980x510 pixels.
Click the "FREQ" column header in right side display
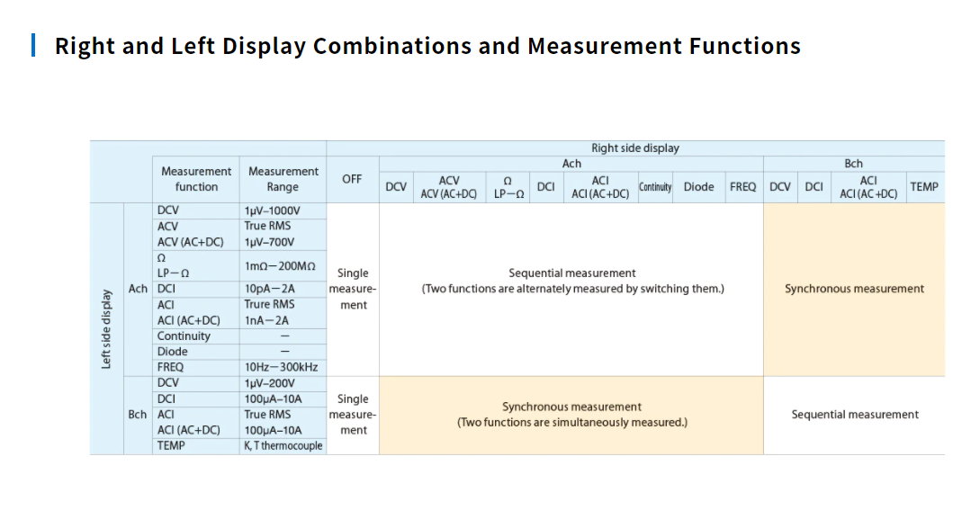click(742, 187)
